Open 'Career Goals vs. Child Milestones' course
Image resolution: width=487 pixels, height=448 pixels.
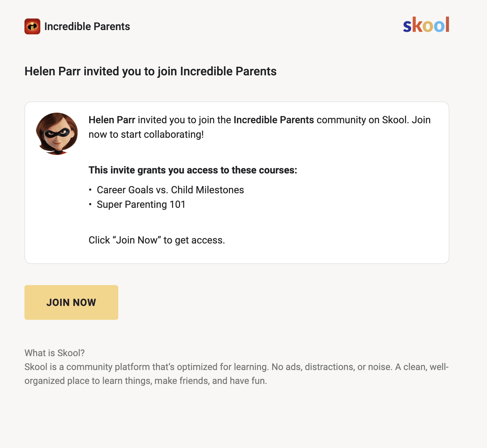pos(170,190)
